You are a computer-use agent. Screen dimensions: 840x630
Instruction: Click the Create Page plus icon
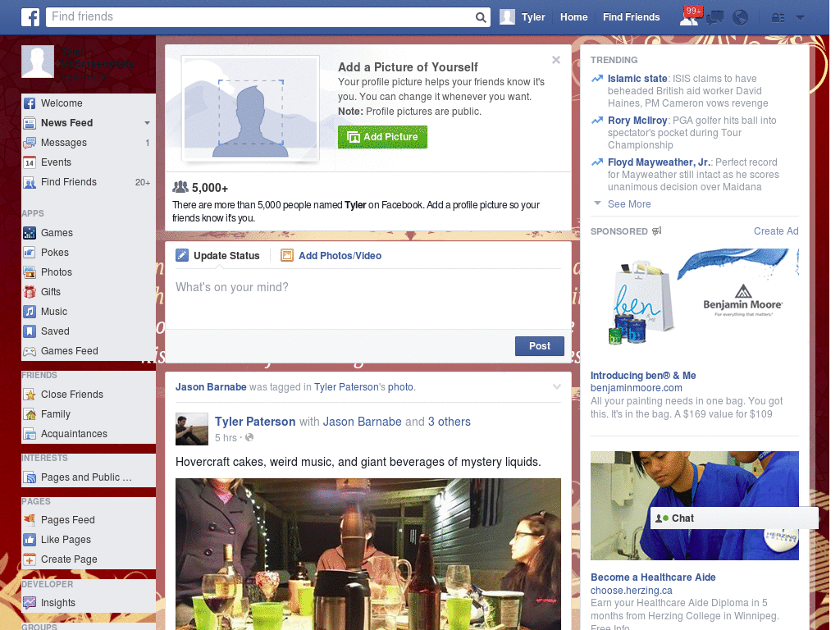[30, 559]
